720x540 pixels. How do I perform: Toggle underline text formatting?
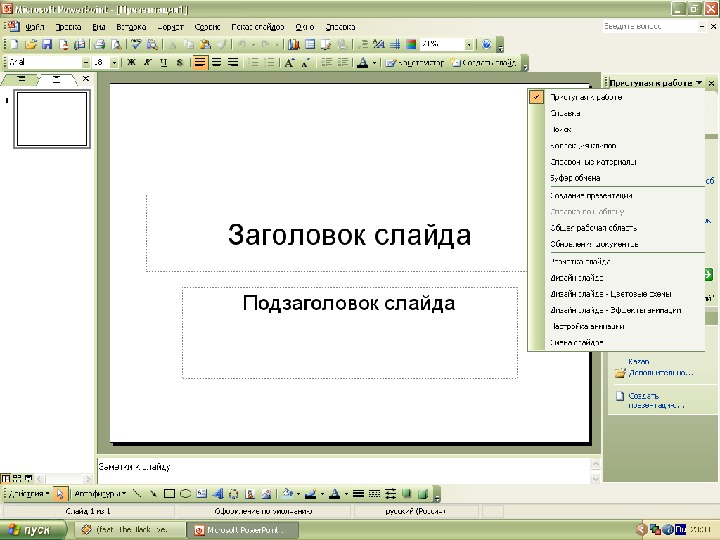click(x=163, y=62)
